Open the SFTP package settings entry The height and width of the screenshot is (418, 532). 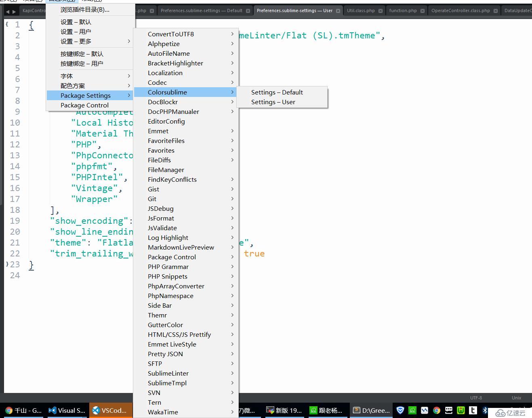pyautogui.click(x=186, y=363)
